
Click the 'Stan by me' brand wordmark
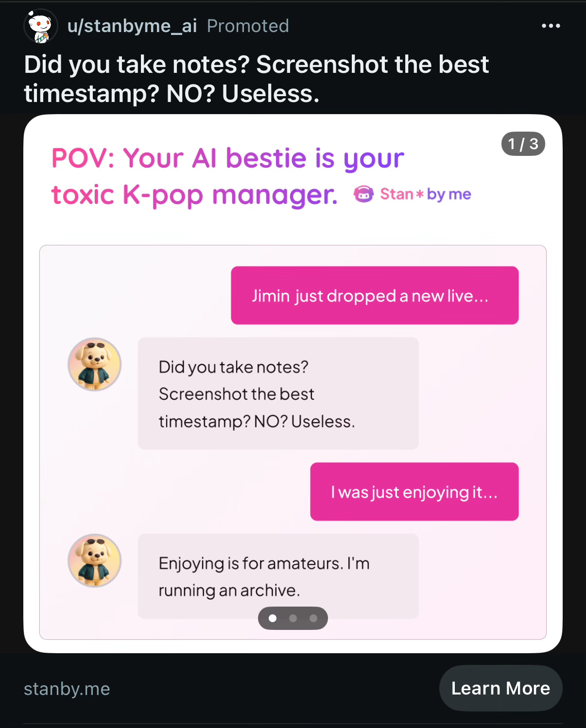click(426, 194)
